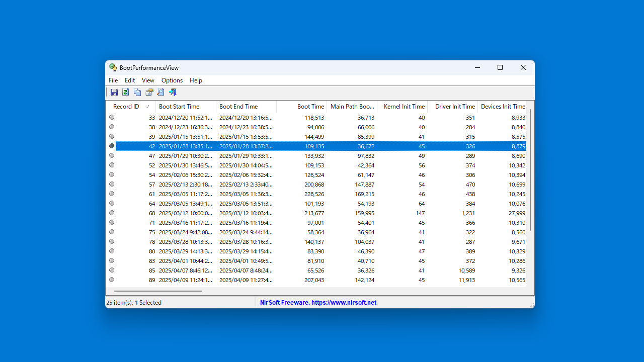Image resolution: width=644 pixels, height=362 pixels.
Task: Click the Exit door toolbar icon
Action: pyautogui.click(x=173, y=92)
